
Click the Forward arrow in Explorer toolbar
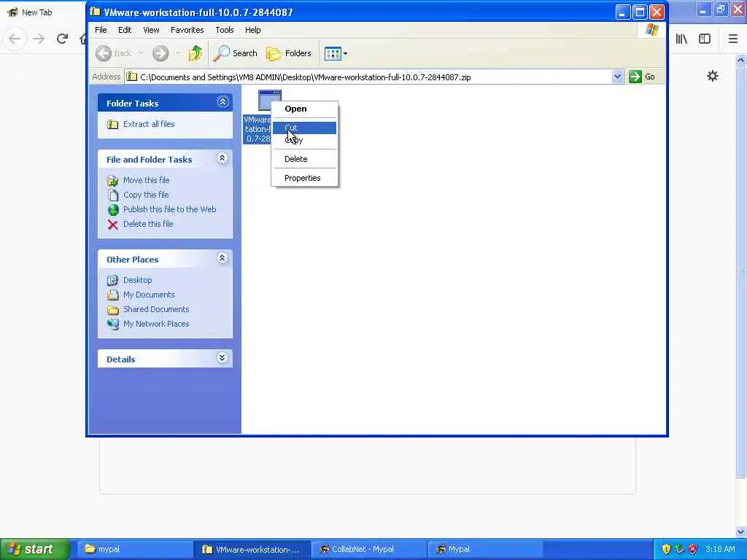coord(160,53)
